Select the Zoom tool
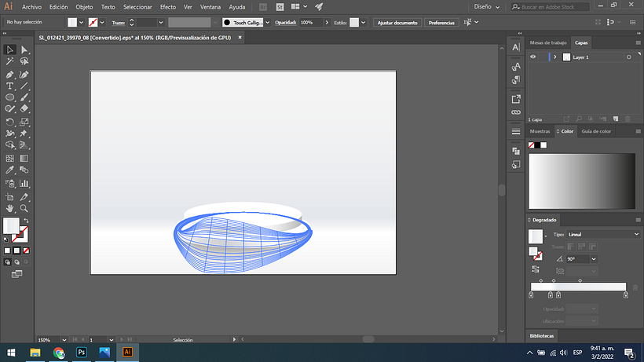The image size is (644, 362). [24, 208]
